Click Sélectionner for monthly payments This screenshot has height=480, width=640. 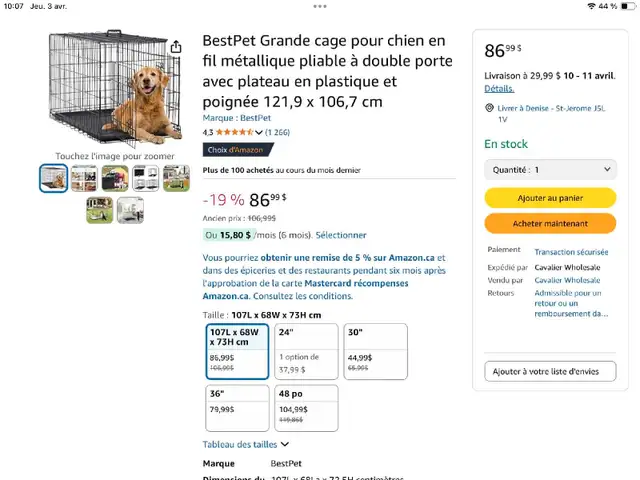(x=341, y=235)
